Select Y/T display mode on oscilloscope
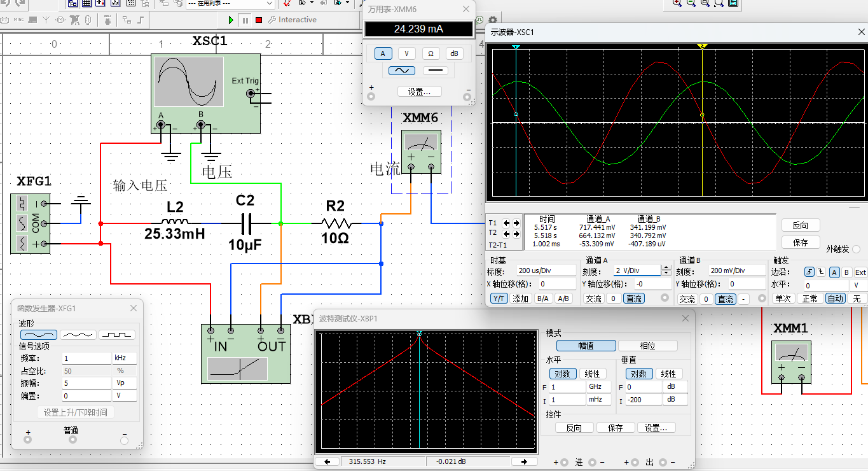 pos(499,299)
